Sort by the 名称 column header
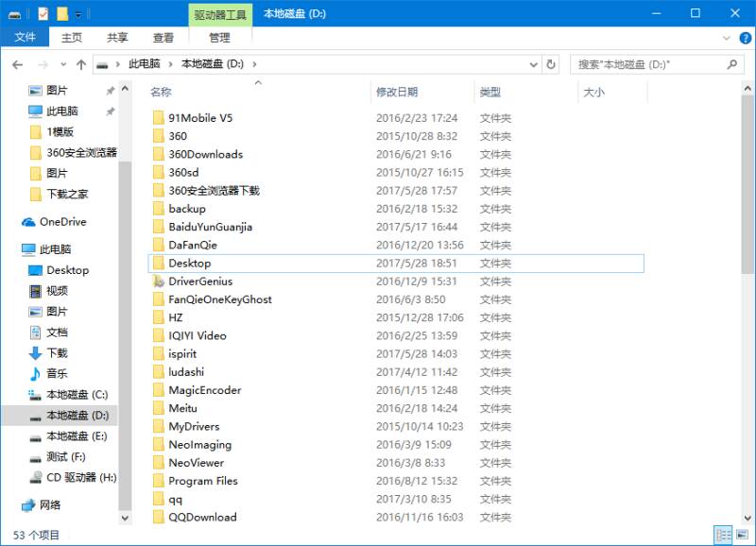This screenshot has width=756, height=546. 161,92
